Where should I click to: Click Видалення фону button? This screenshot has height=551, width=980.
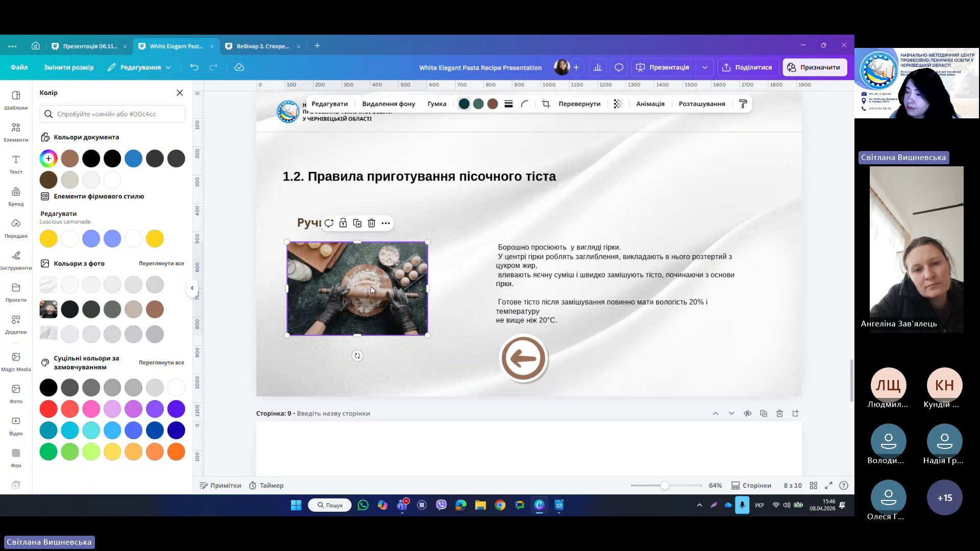388,104
